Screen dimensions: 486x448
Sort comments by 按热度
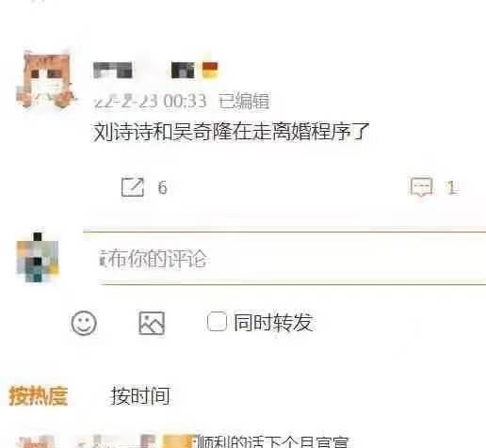(x=39, y=395)
